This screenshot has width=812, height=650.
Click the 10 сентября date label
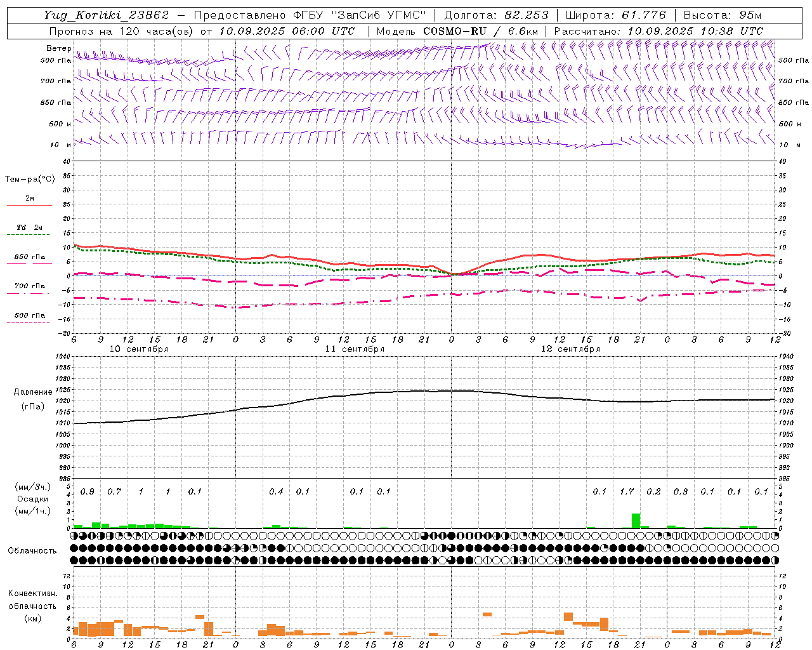[x=139, y=349]
